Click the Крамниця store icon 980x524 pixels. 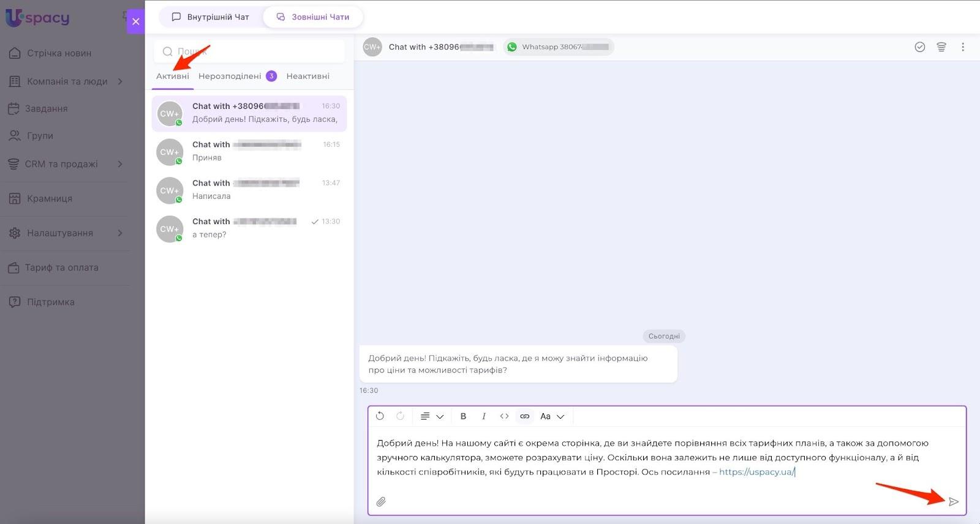pos(15,198)
